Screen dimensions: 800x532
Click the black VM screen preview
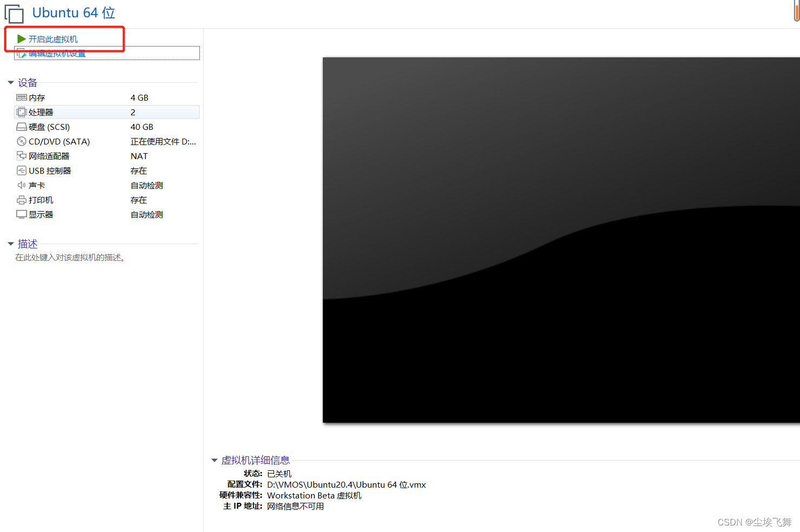click(561, 240)
